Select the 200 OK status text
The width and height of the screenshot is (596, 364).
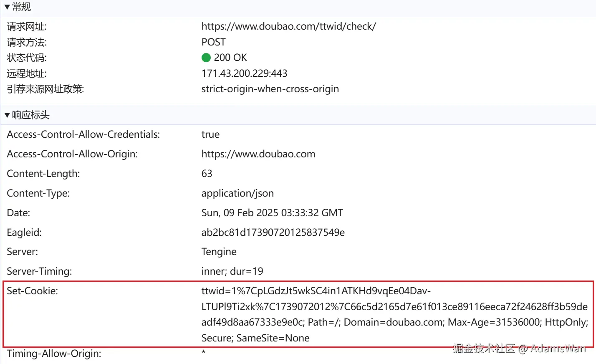pyautogui.click(x=230, y=58)
